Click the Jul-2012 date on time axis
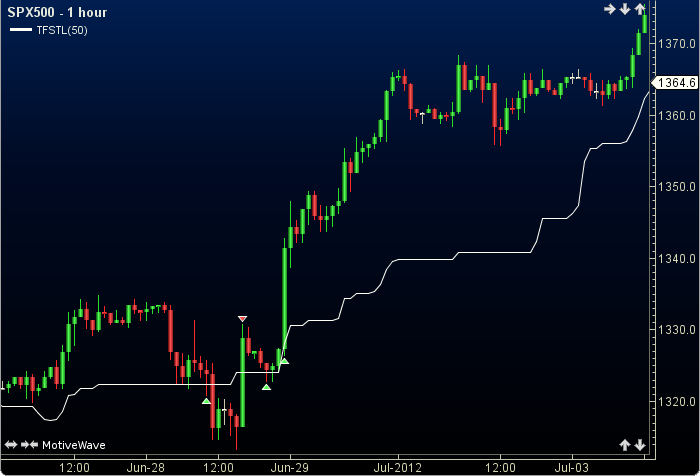The image size is (700, 476). tap(397, 468)
